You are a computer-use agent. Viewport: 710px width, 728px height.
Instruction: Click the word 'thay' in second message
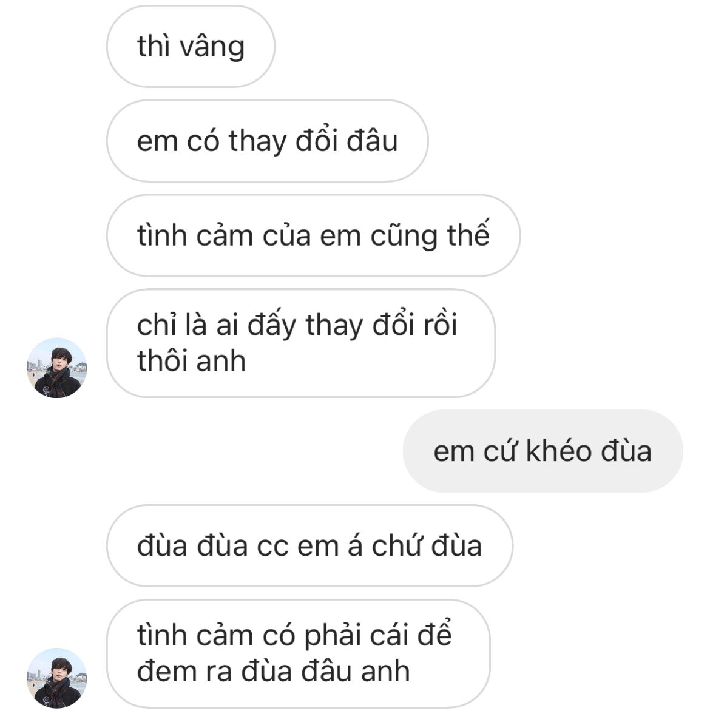tap(257, 141)
